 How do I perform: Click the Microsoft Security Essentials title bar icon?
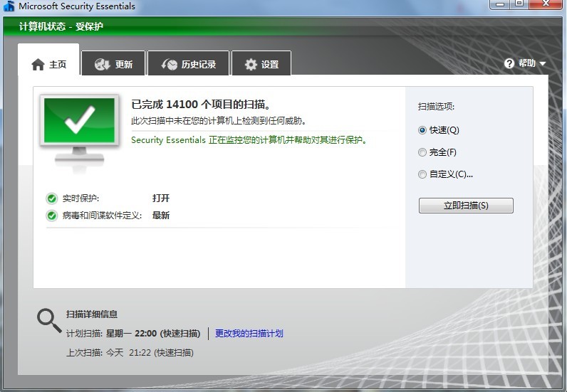point(9,6)
